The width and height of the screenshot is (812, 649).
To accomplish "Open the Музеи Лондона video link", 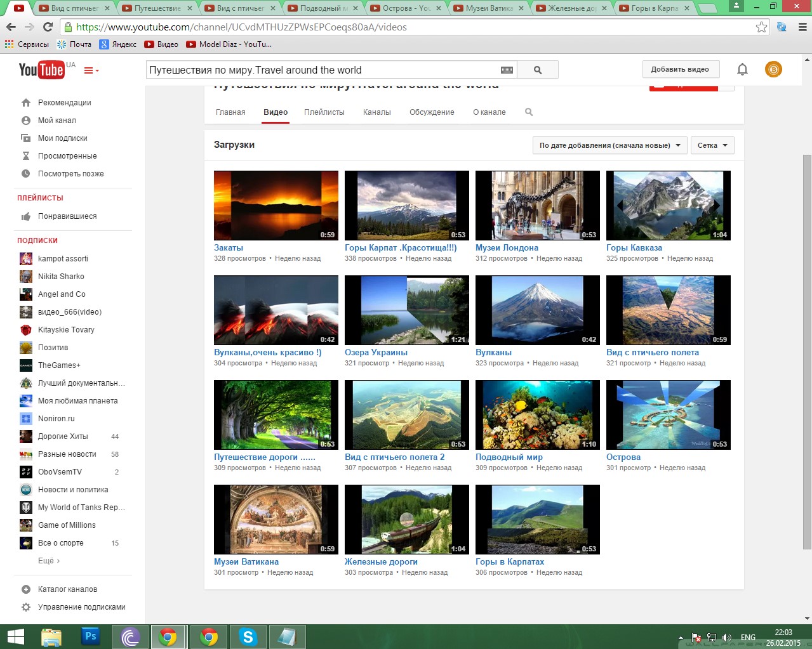I will [507, 247].
